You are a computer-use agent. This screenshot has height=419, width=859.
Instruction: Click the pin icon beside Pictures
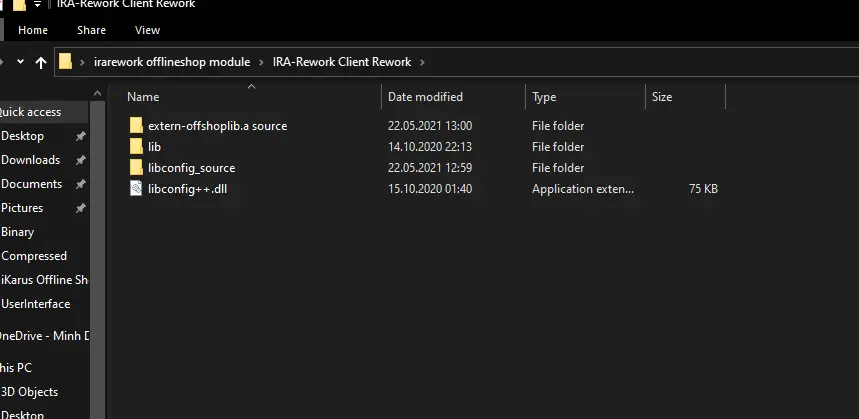pyautogui.click(x=80, y=208)
